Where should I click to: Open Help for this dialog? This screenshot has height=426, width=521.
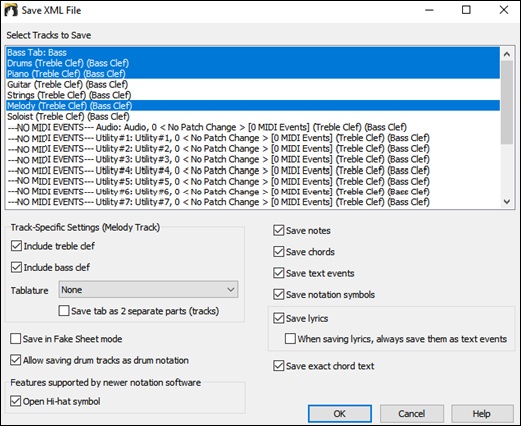[x=482, y=414]
